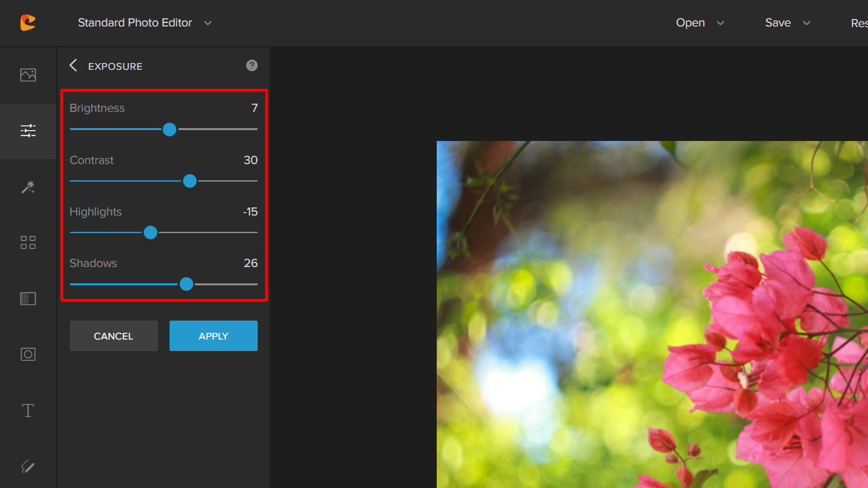Adjust the Contrast slider handle
868x488 pixels.
190,181
